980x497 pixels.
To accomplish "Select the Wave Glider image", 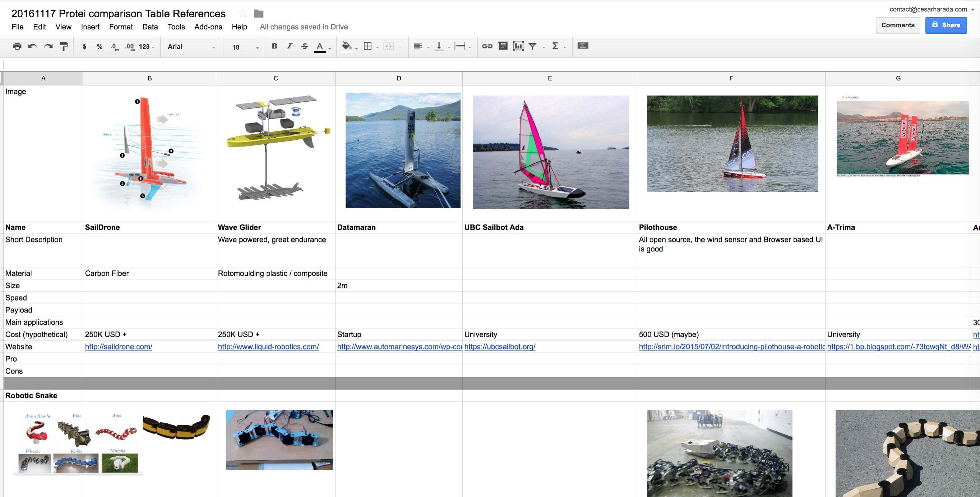I will point(278,148).
